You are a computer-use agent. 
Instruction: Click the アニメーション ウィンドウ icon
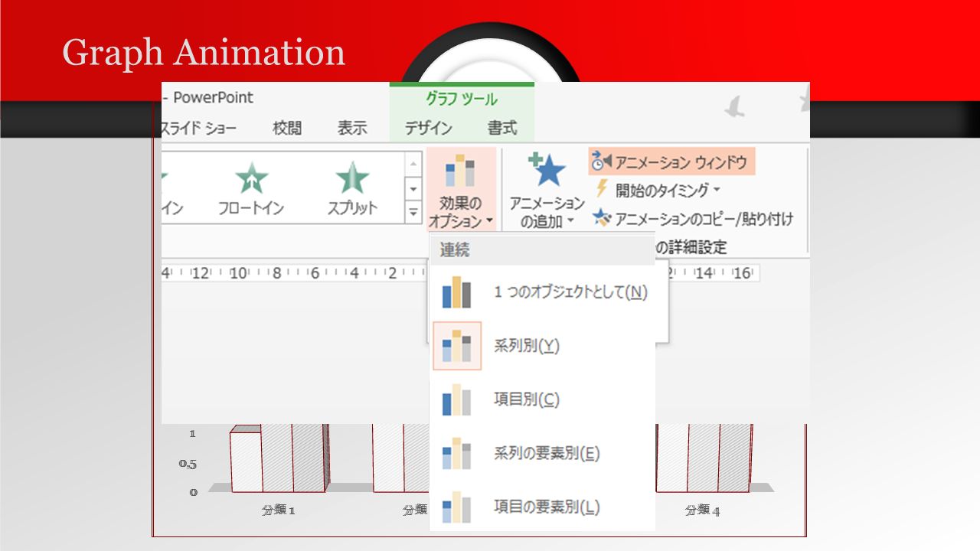601,161
